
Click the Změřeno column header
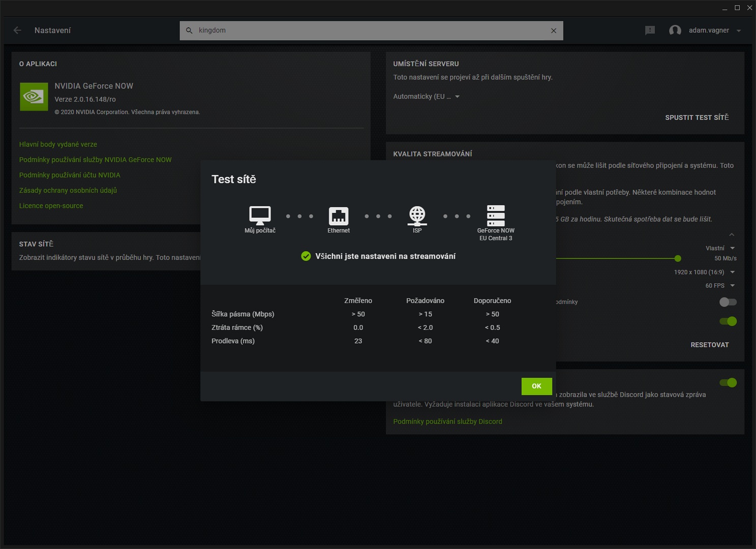358,301
